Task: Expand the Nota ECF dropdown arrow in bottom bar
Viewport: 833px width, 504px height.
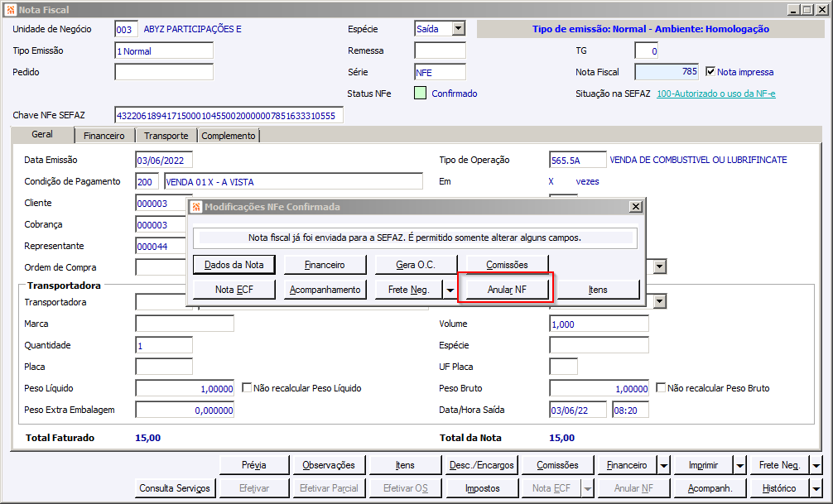Action: pos(588,488)
